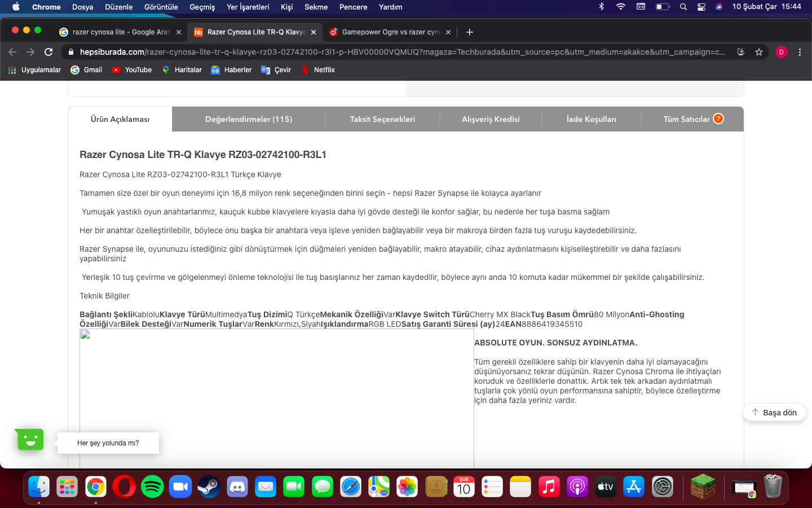This screenshot has width=812, height=508.
Task: Open Siri from the menu bar
Action: click(719, 7)
